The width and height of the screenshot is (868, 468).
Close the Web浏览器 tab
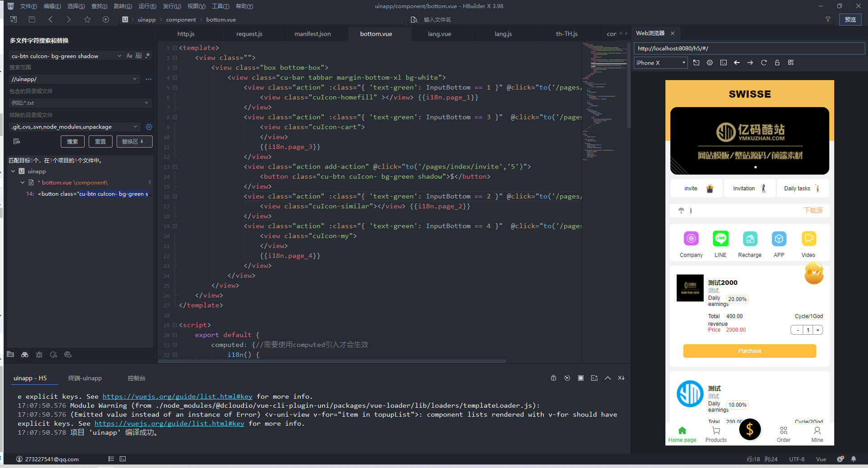pos(673,33)
